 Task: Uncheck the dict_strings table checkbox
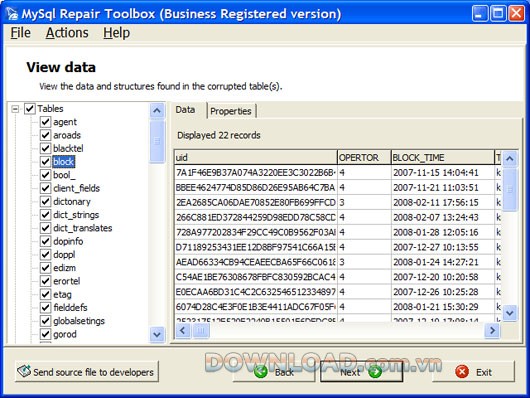[45, 214]
